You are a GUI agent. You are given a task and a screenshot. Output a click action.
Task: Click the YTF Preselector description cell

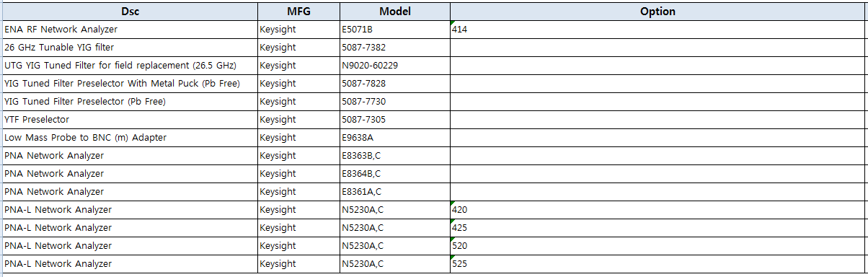pyautogui.click(x=130, y=120)
